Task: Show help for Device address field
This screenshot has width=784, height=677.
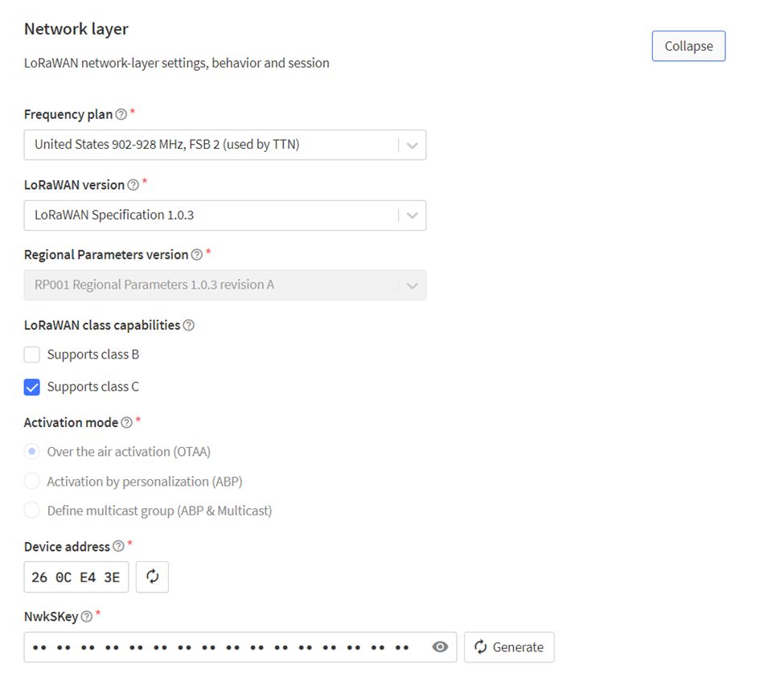Action: (118, 547)
